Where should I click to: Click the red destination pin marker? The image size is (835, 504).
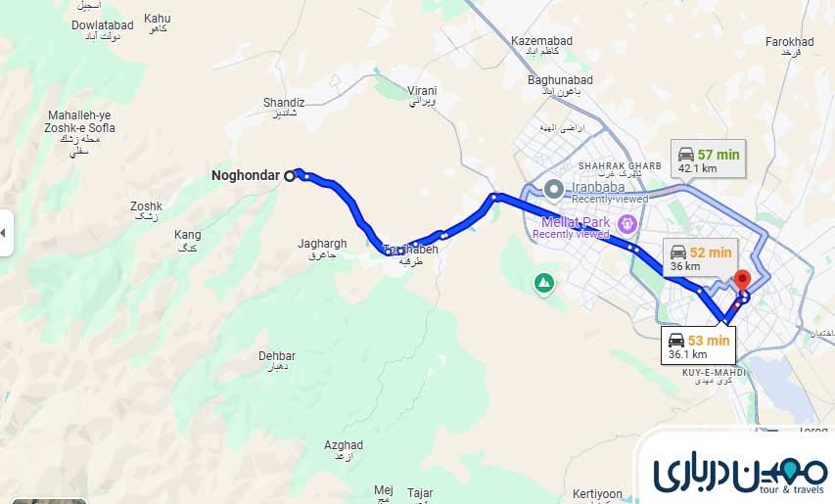click(x=742, y=281)
